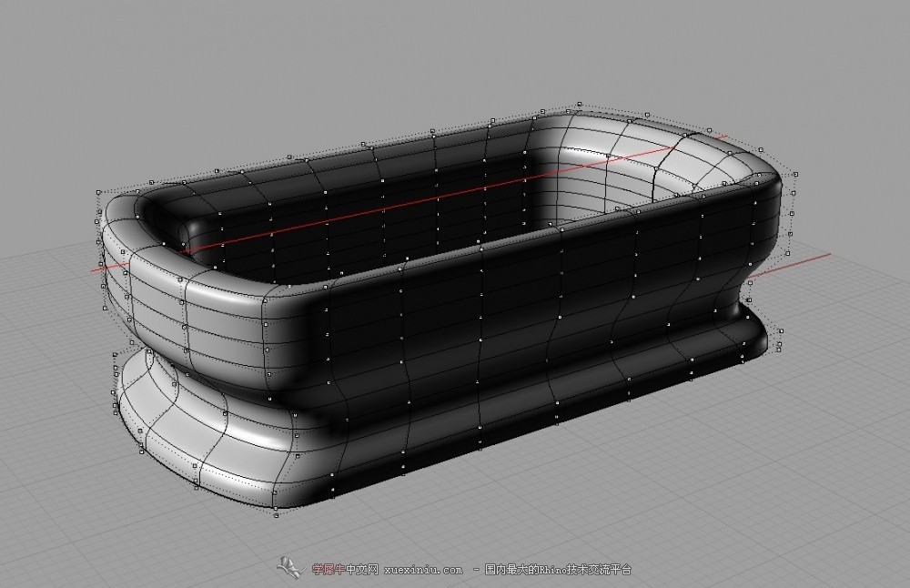Click the Rhino logo in the watermark
The height and width of the screenshot is (588, 910).
(x=290, y=566)
